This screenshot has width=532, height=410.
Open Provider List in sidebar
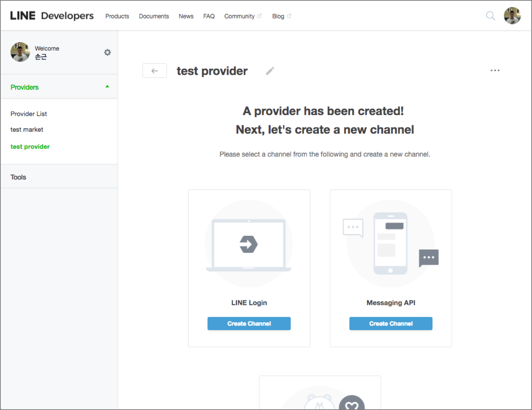click(29, 114)
